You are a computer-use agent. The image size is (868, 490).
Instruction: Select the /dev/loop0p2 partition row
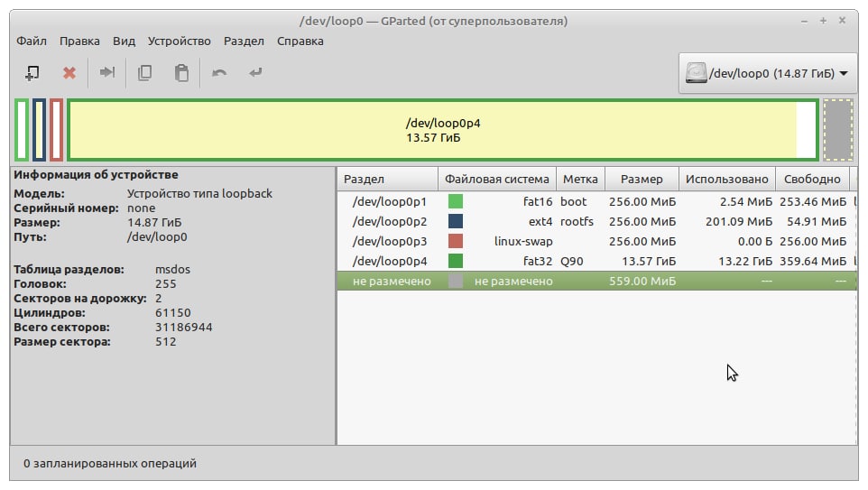tap(597, 221)
